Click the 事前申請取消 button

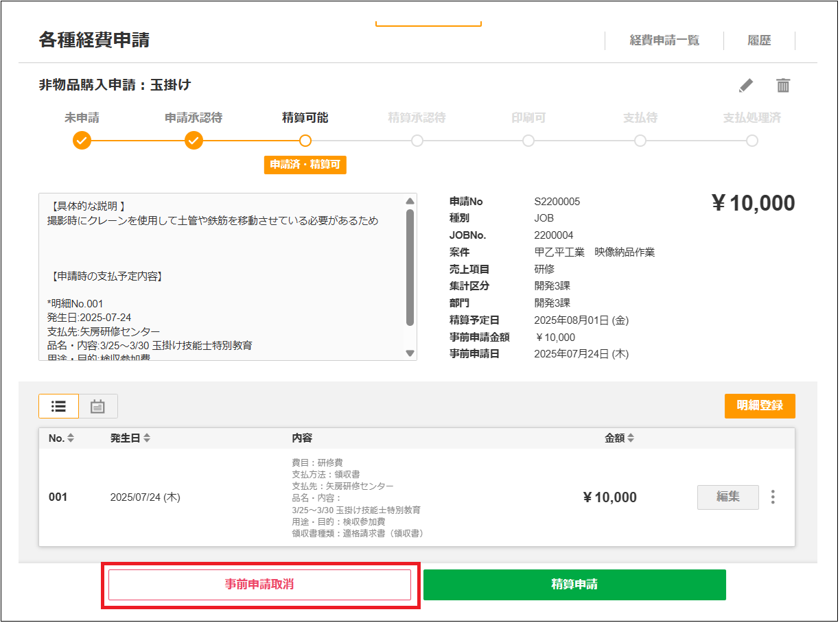(x=260, y=585)
